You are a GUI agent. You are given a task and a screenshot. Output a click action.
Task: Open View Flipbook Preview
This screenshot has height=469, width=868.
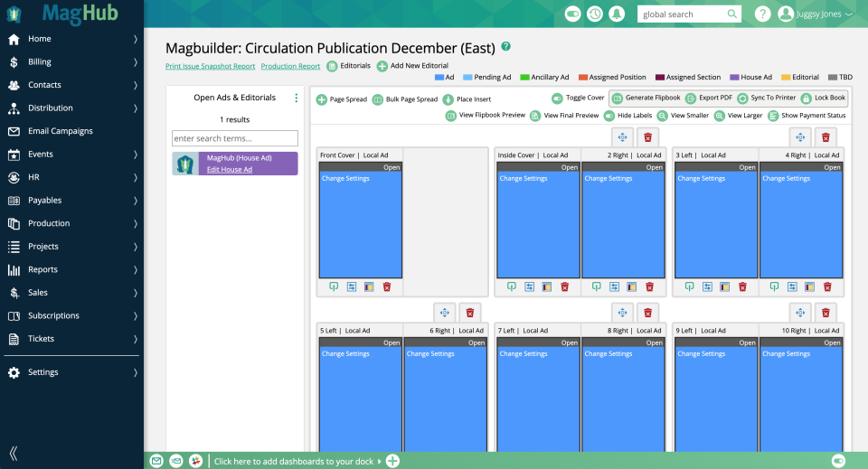[486, 116]
